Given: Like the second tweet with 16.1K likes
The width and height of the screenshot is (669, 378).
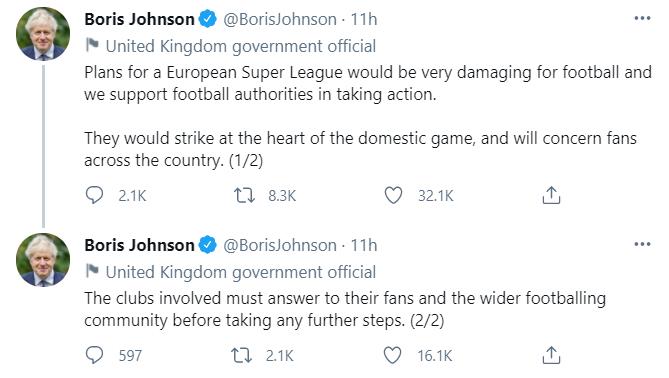Looking at the screenshot, I should tap(392, 355).
